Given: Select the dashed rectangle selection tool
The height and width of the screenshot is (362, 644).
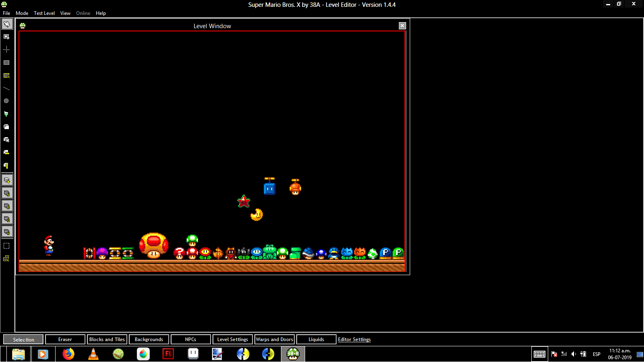Looking at the screenshot, I should (x=6, y=246).
